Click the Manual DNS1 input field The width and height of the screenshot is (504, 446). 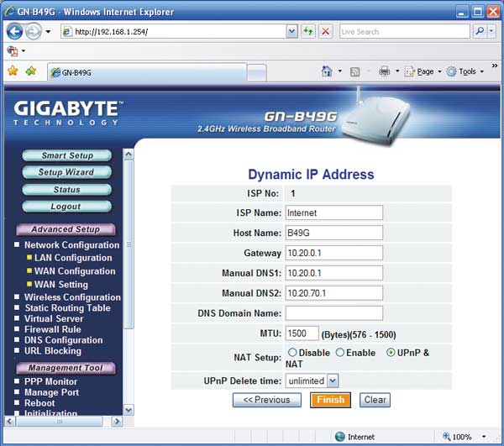coord(334,273)
